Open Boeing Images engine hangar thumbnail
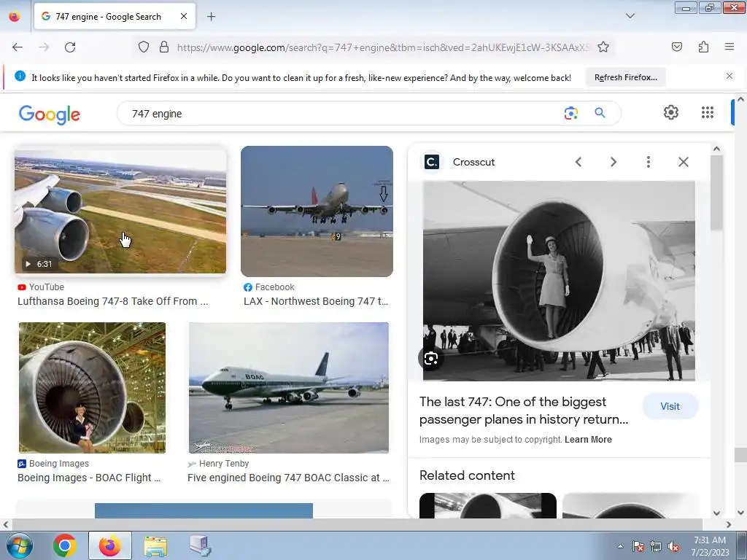747x560 pixels. [93, 388]
